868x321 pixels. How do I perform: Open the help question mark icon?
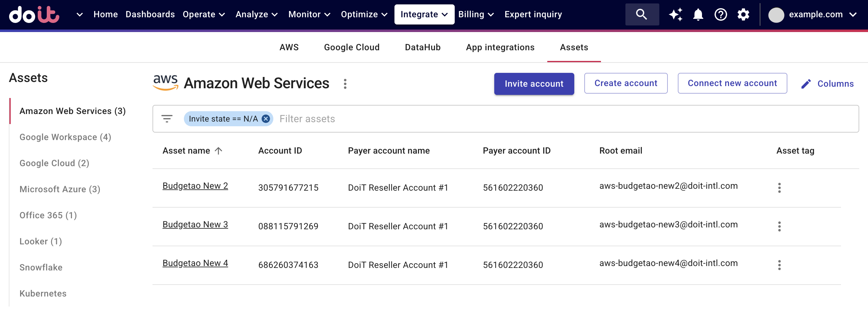tap(721, 14)
